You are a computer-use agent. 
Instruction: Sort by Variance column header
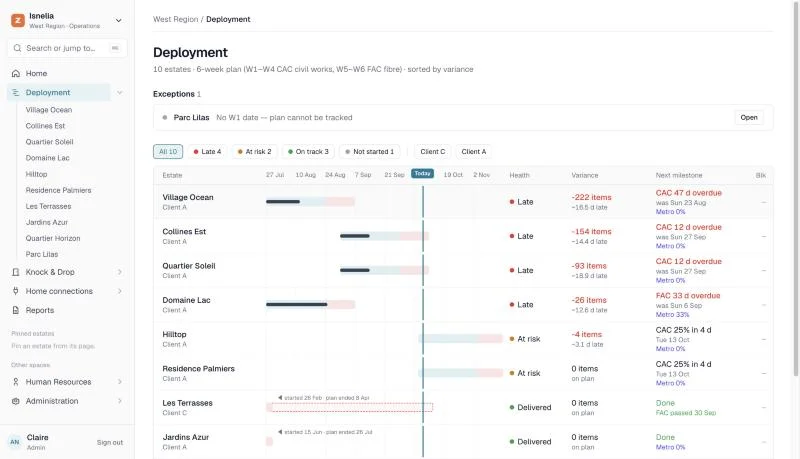585,175
